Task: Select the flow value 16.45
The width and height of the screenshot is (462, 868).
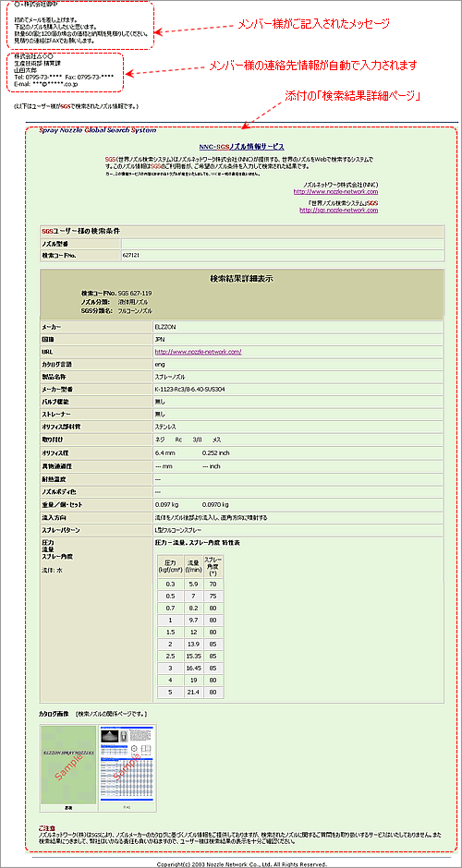Action: [193, 669]
